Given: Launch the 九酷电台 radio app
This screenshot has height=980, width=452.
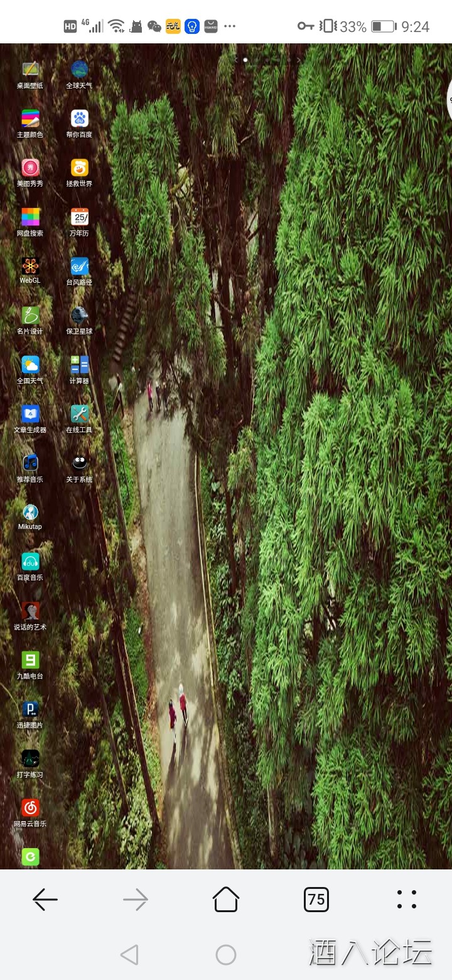Looking at the screenshot, I should tap(30, 660).
